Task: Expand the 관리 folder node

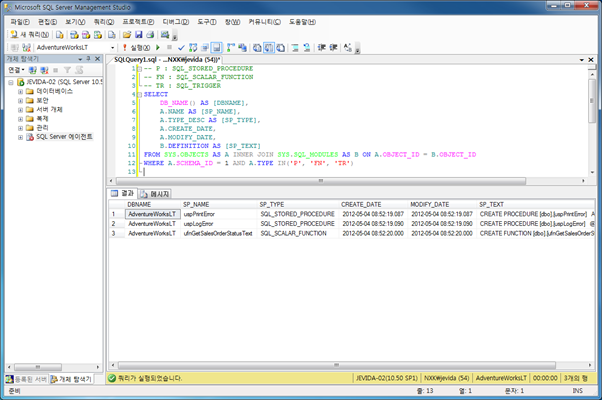Action: coord(20,128)
